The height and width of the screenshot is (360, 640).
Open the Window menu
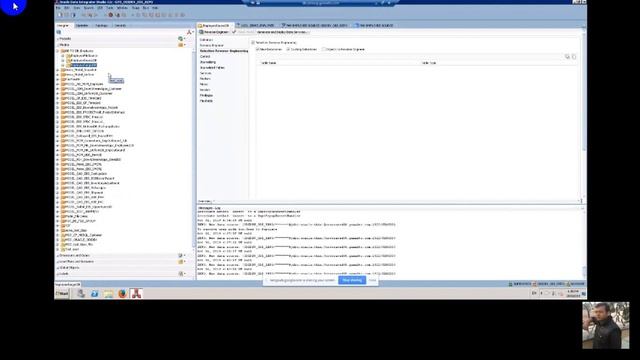click(122, 8)
